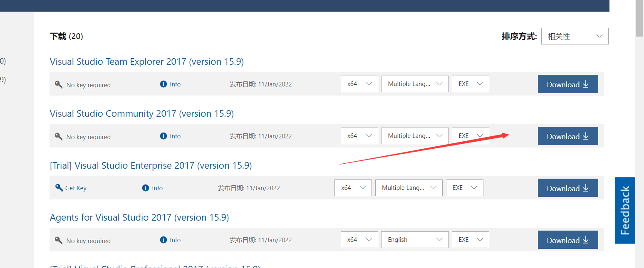Open EXE format dropdown for Community 2017

point(471,136)
